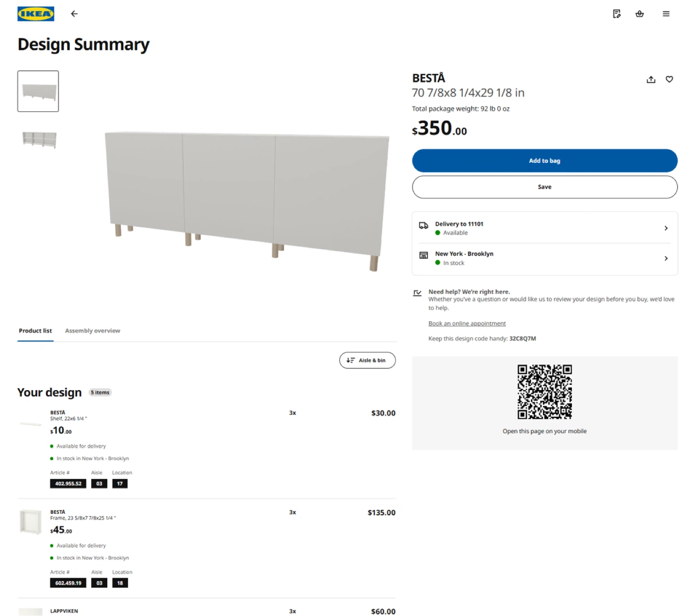The width and height of the screenshot is (698, 616).
Task: Click the $30.00 shelf subtotal
Action: click(x=383, y=413)
